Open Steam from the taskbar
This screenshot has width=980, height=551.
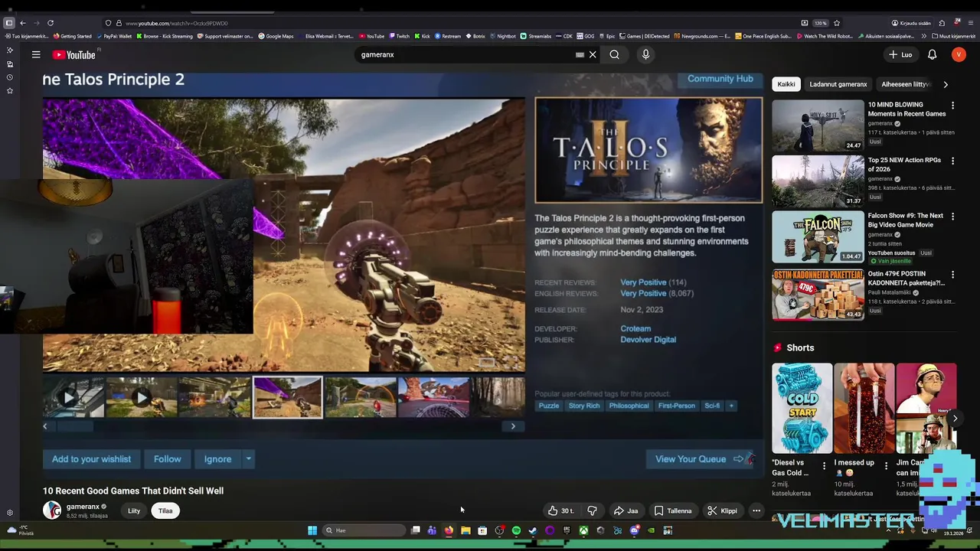[x=533, y=530]
